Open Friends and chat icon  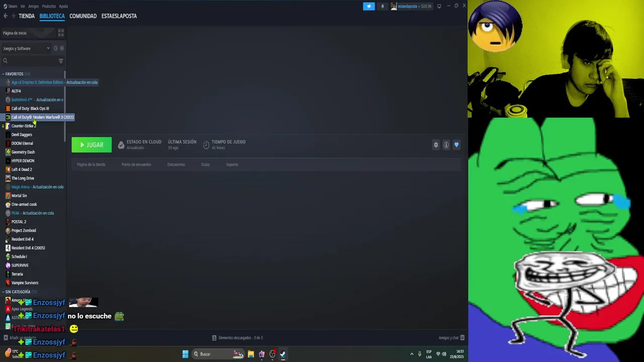pos(462,338)
